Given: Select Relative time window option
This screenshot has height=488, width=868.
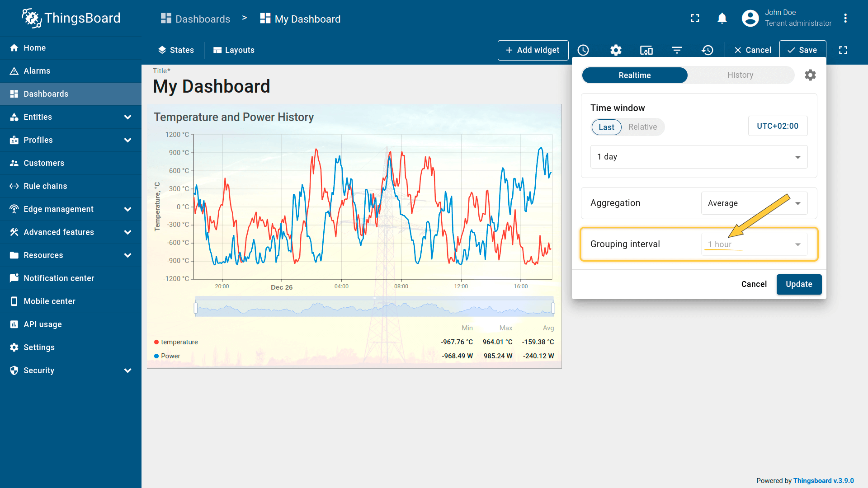Looking at the screenshot, I should pyautogui.click(x=642, y=127).
